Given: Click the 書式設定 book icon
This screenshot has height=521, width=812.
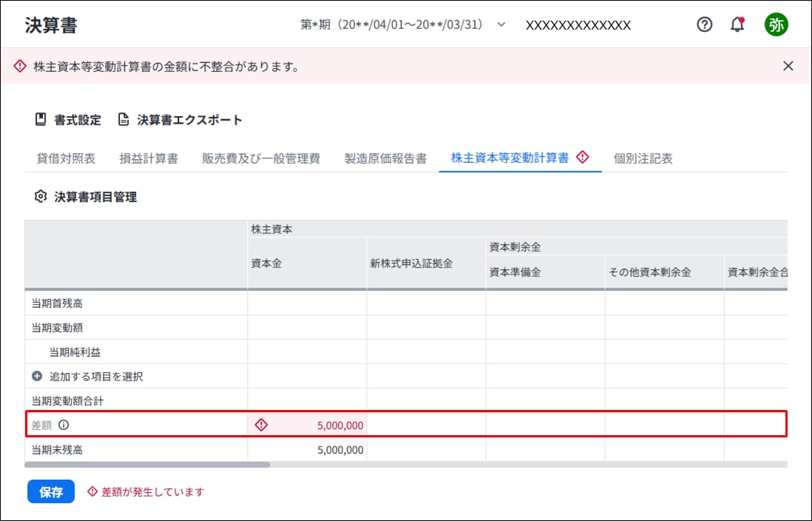Looking at the screenshot, I should (x=41, y=119).
